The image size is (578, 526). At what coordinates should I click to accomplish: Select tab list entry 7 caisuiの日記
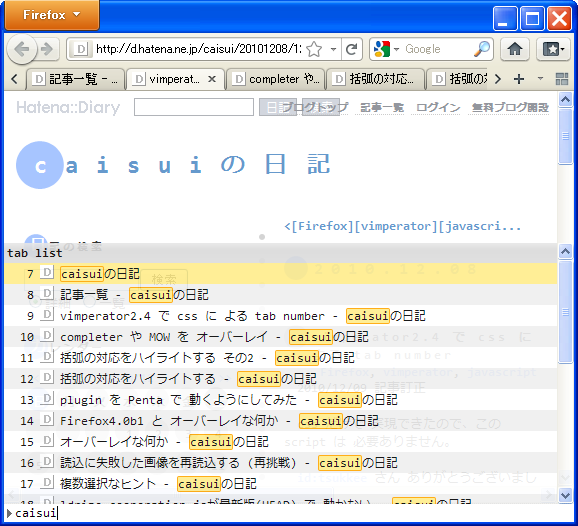tap(281, 274)
